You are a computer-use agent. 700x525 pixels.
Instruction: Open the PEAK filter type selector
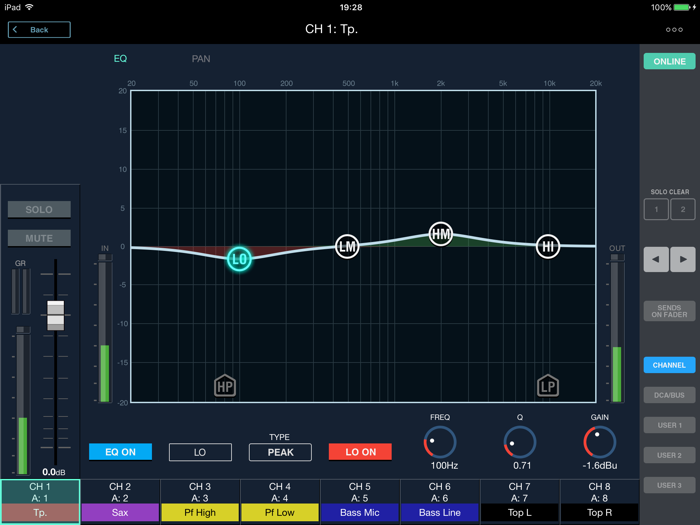[x=280, y=452]
